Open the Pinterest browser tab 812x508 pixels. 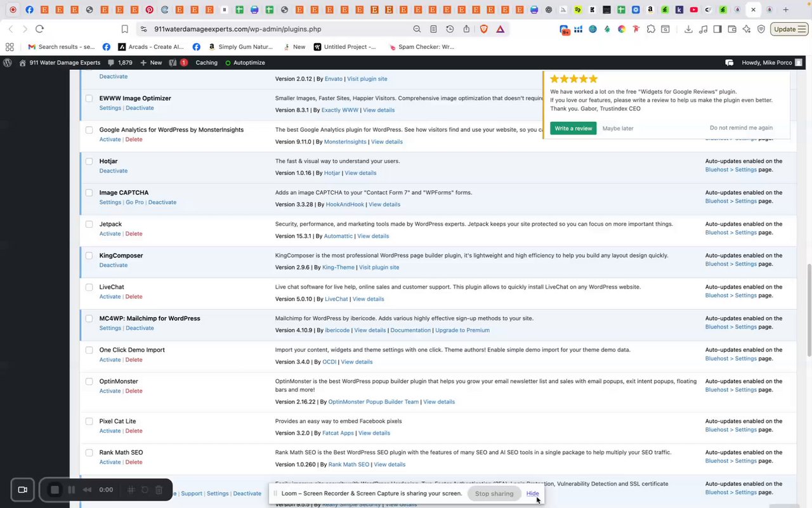click(x=150, y=10)
